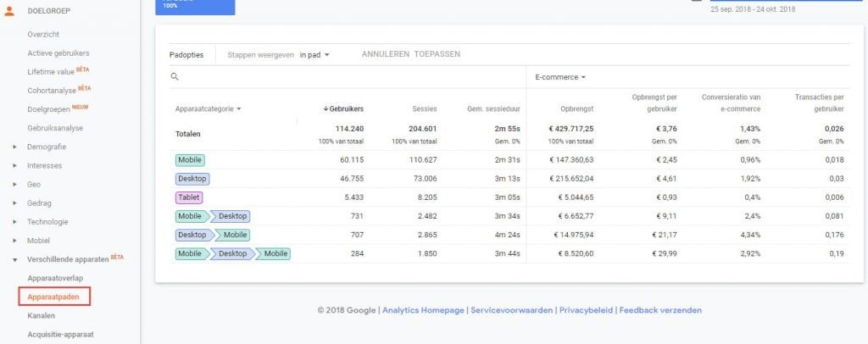Image resolution: width=868 pixels, height=344 pixels.
Task: Open the Privacybeleid footer link
Action: 585,310
